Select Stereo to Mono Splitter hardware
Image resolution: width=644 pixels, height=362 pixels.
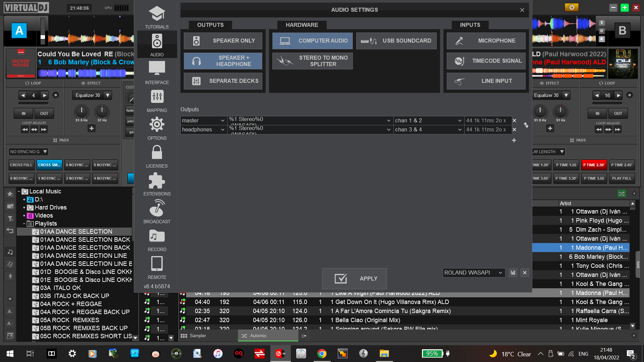coord(312,61)
